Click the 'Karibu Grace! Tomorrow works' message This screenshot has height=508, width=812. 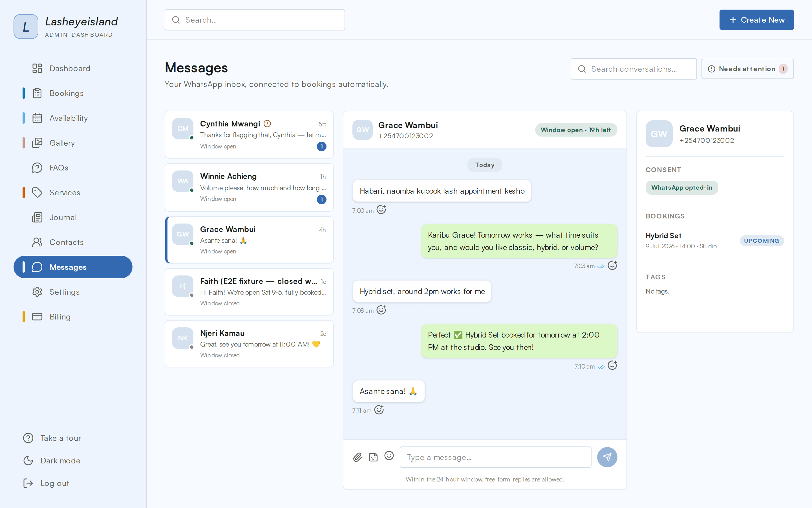tap(519, 241)
